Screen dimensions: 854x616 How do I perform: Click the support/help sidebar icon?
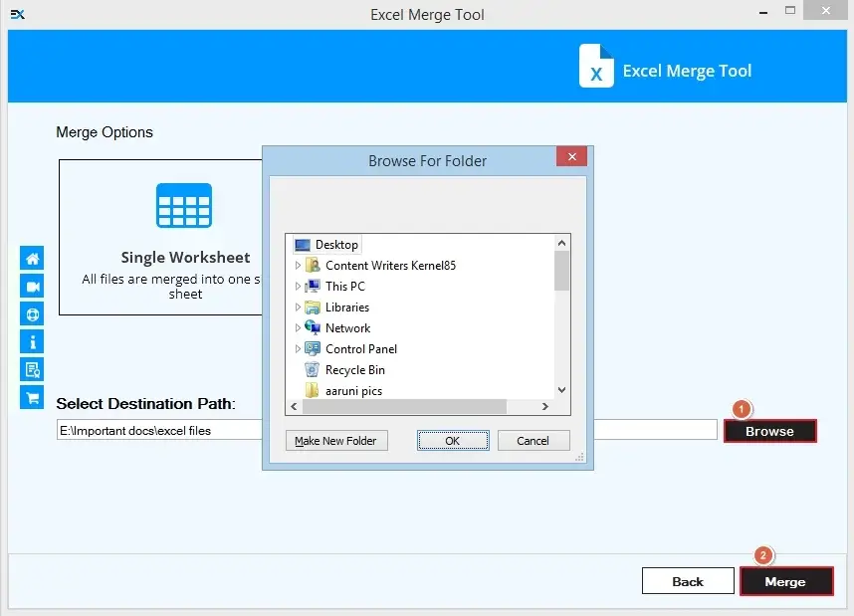[32, 313]
